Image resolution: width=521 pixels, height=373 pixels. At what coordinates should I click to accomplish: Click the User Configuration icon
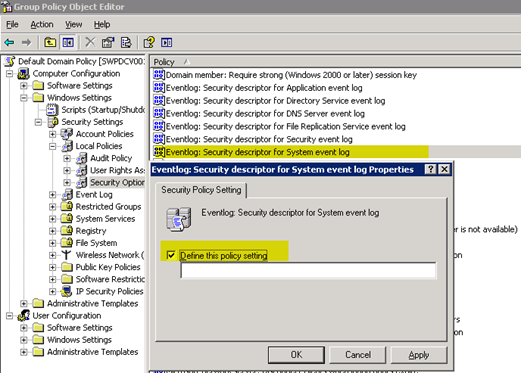[24, 315]
